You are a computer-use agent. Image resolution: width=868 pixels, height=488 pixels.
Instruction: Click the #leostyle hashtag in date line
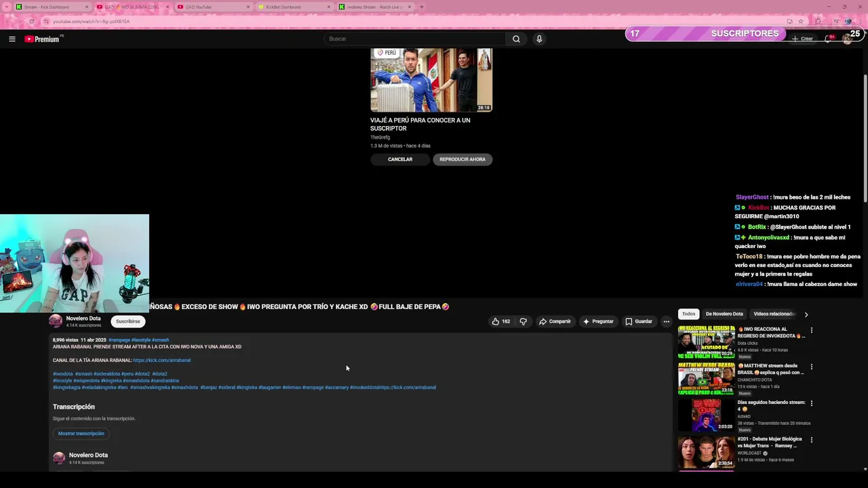pyautogui.click(x=140, y=340)
